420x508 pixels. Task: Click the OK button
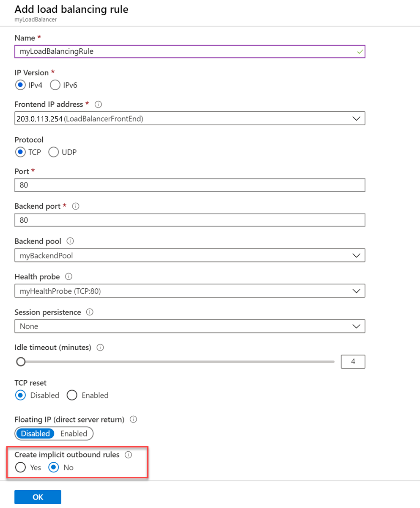(x=38, y=497)
